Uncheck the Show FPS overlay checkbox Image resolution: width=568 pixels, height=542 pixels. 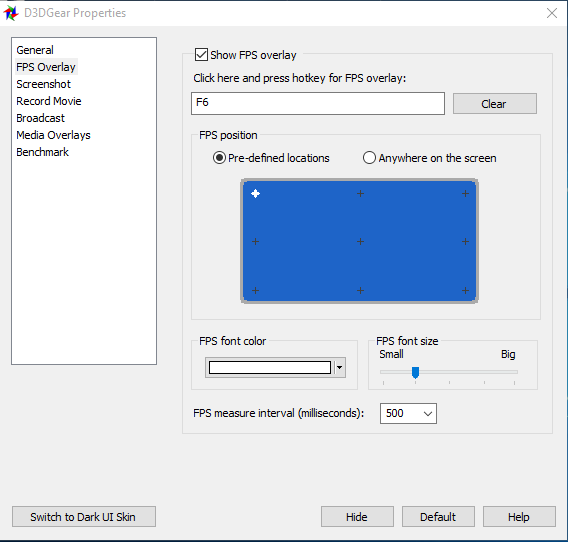pos(201,55)
